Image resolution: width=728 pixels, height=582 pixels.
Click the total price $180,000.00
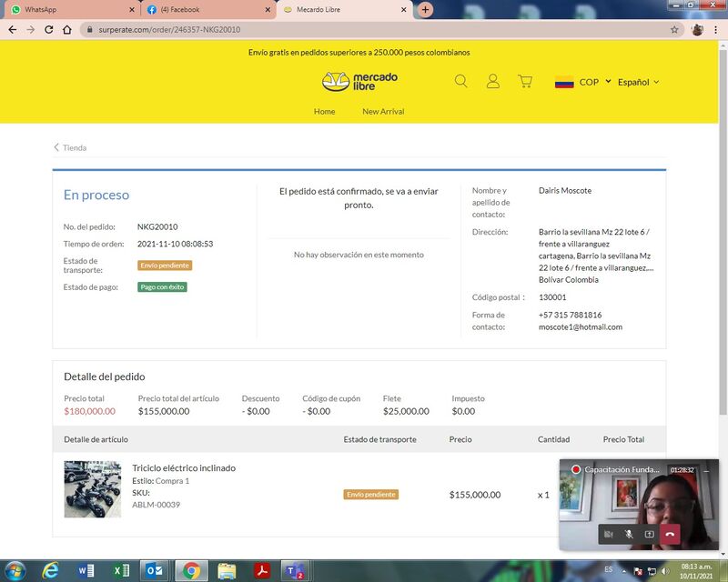click(89, 411)
